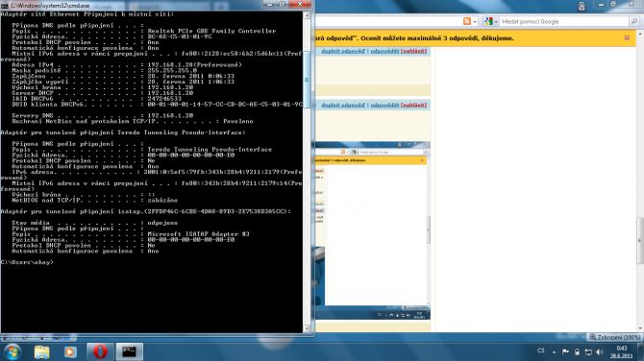Click the CS language indicator in tray
Viewport: 644px width, 361px height.
(x=541, y=350)
